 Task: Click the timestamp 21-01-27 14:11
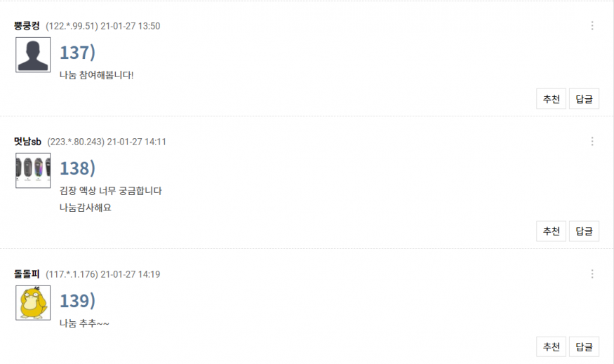pyautogui.click(x=136, y=142)
